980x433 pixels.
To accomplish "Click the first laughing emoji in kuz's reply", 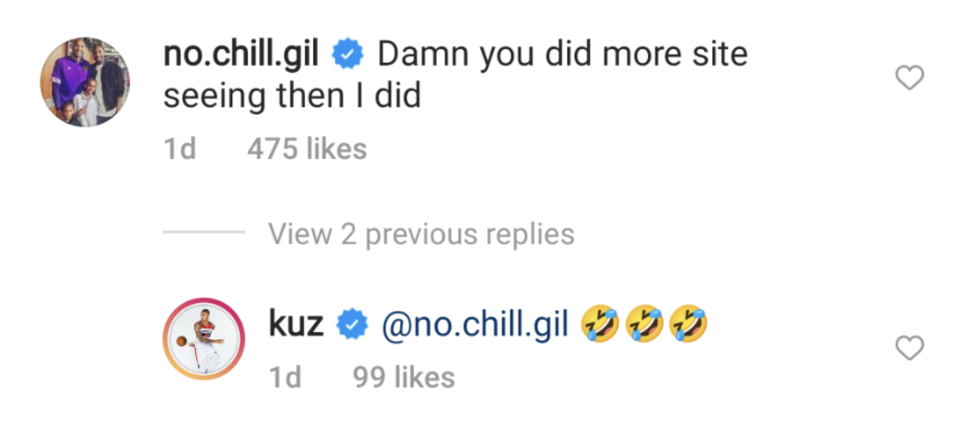I will point(600,324).
